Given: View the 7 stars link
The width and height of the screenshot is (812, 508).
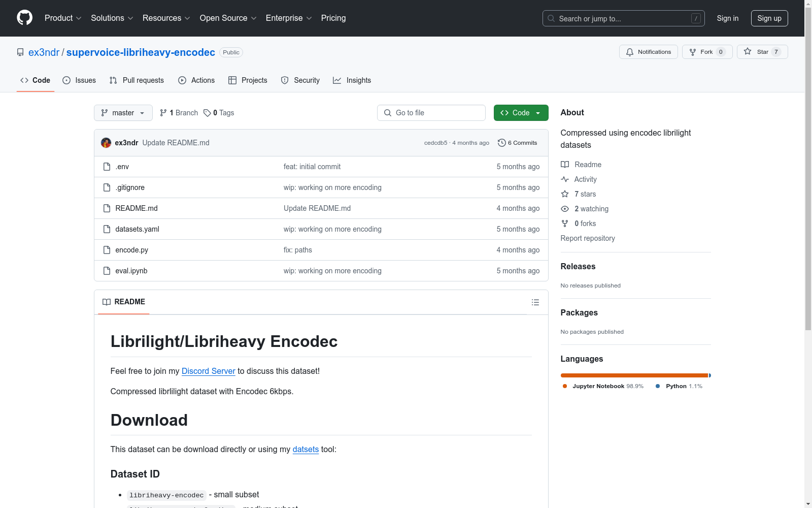Looking at the screenshot, I should 579,194.
